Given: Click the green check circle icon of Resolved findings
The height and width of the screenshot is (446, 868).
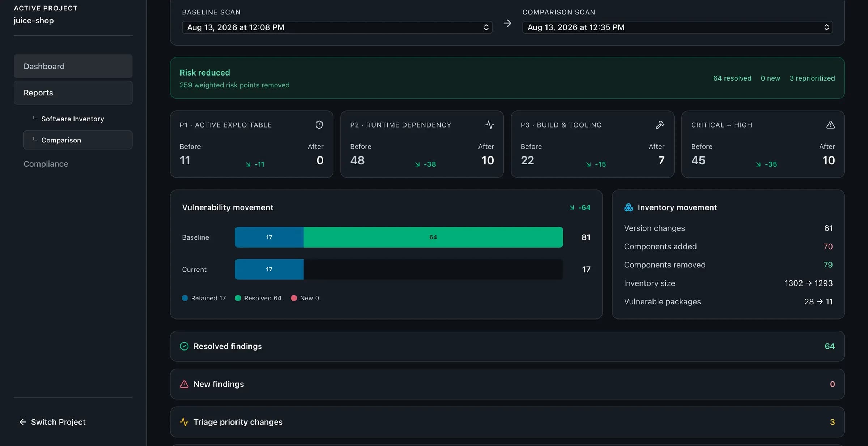Looking at the screenshot, I should coord(184,346).
